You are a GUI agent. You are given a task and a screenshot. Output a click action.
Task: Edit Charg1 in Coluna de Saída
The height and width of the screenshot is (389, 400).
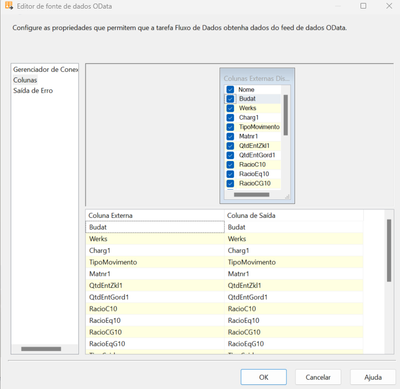(294, 250)
